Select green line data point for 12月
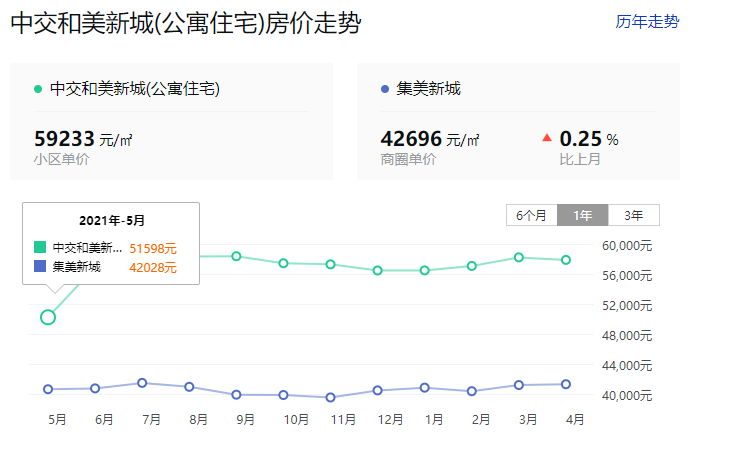This screenshot has width=733, height=463. 378,270
